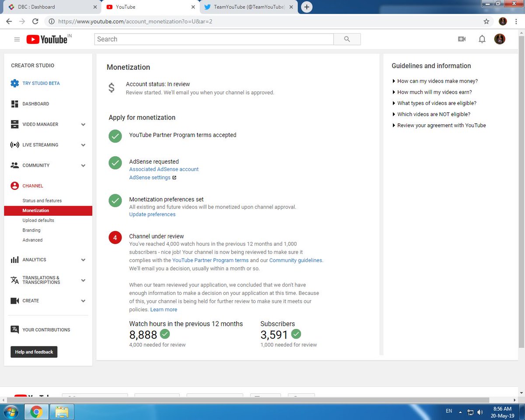The height and width of the screenshot is (420, 525).
Task: Click the Associated AdSense account link
Action: [x=164, y=169]
